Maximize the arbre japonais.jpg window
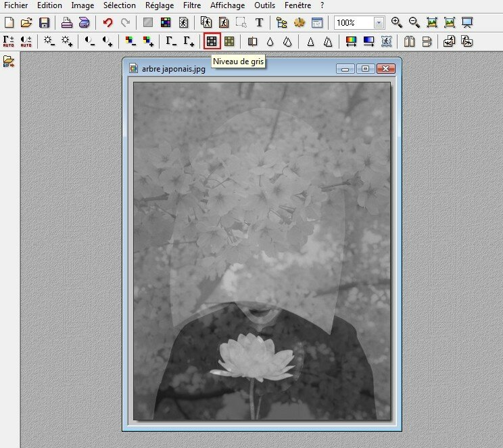The width and height of the screenshot is (503, 448). 365,69
